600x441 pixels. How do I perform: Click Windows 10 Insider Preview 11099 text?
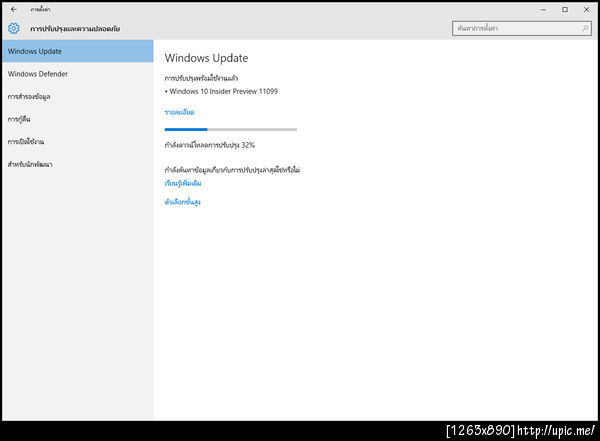coord(223,91)
